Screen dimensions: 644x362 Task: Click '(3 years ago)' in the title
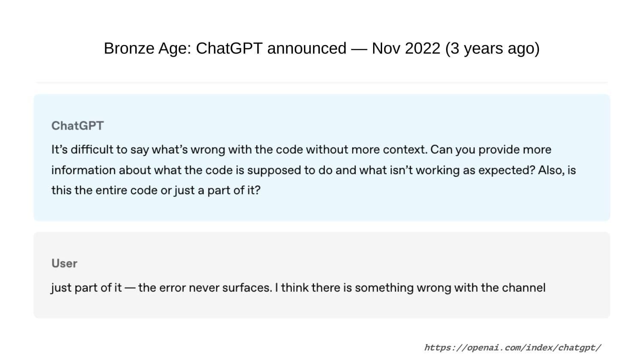[x=492, y=48]
